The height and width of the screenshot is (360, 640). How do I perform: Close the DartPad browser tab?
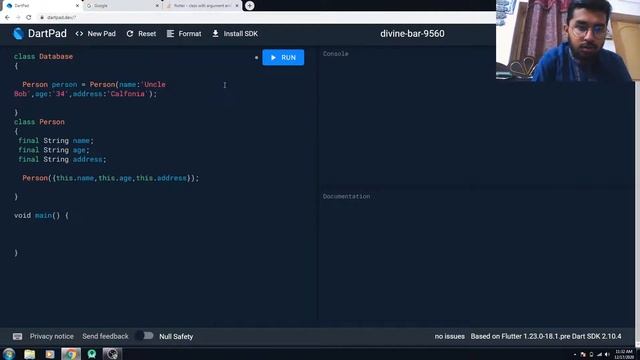77,6
